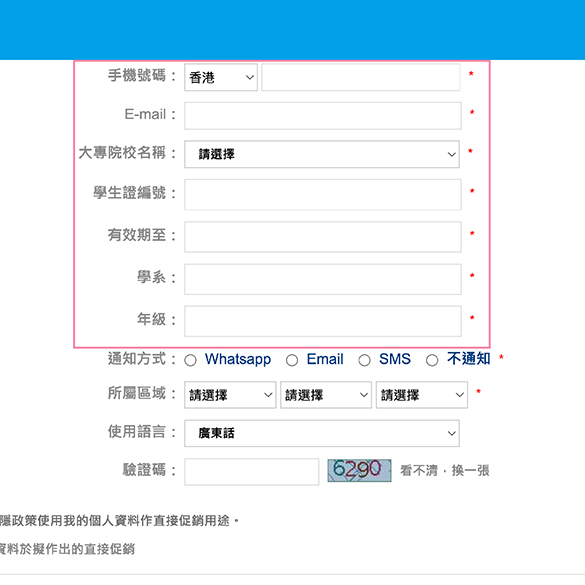Open the 使用語言 廣東話 dropdown
Viewport: 585px width, 585px height.
(322, 433)
